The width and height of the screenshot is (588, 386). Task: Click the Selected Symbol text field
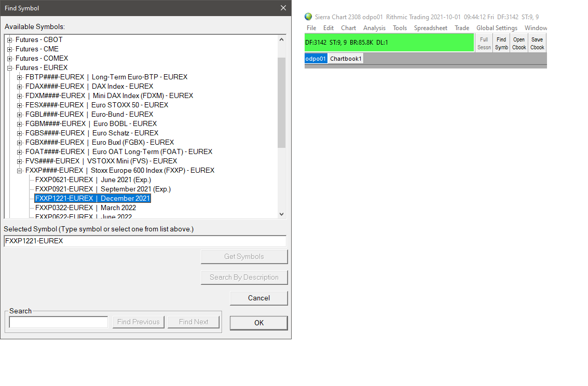point(145,241)
